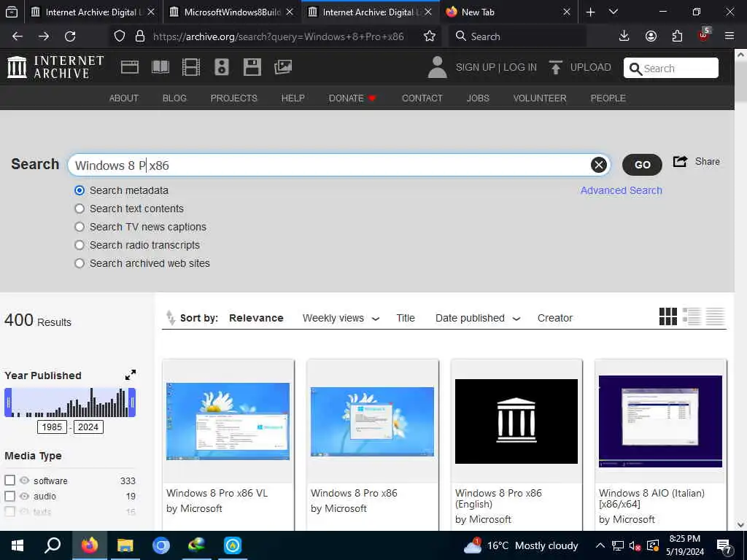Select Search TV news captions option

pyautogui.click(x=80, y=227)
